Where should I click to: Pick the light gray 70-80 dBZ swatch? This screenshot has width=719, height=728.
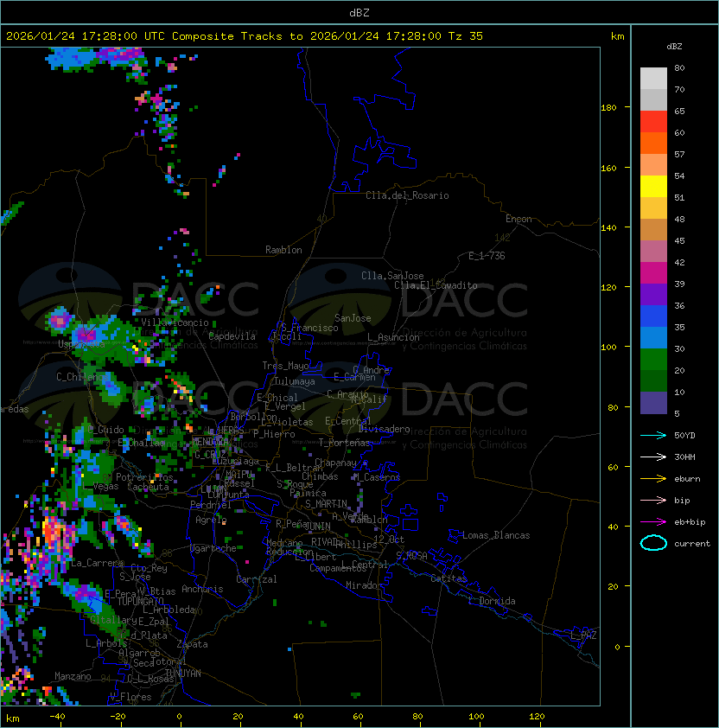point(653,79)
